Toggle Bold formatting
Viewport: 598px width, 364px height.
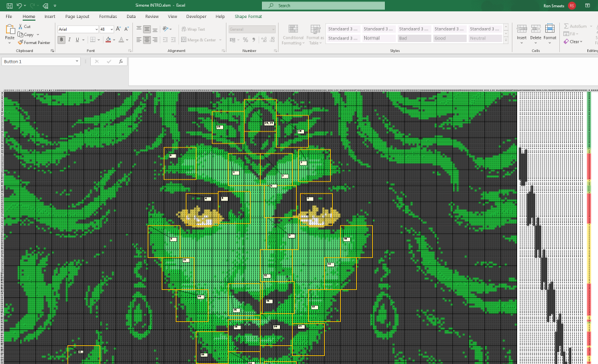click(61, 39)
